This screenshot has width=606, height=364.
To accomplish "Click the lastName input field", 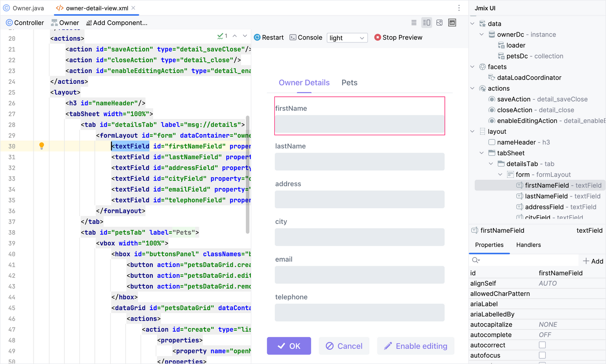I will point(359,162).
